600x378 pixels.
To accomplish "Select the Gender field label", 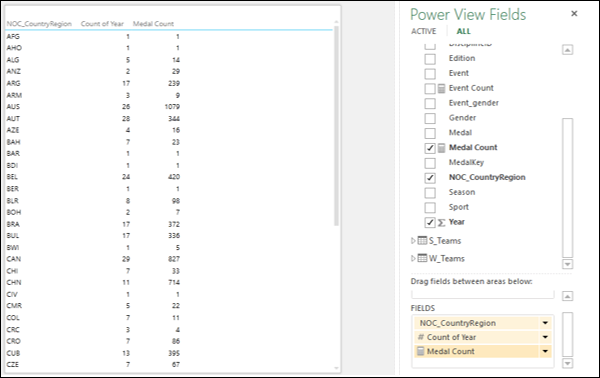I will (462, 118).
